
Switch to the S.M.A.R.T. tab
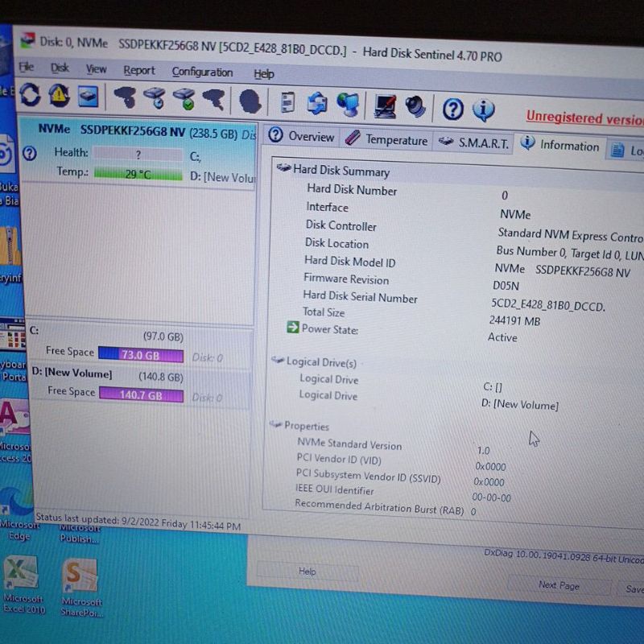(474, 142)
